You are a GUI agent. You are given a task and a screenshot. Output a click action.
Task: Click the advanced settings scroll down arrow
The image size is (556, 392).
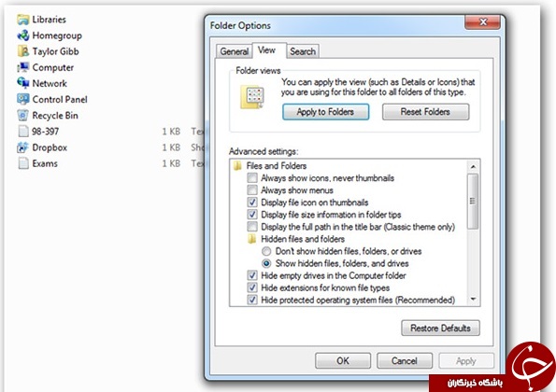(473, 300)
